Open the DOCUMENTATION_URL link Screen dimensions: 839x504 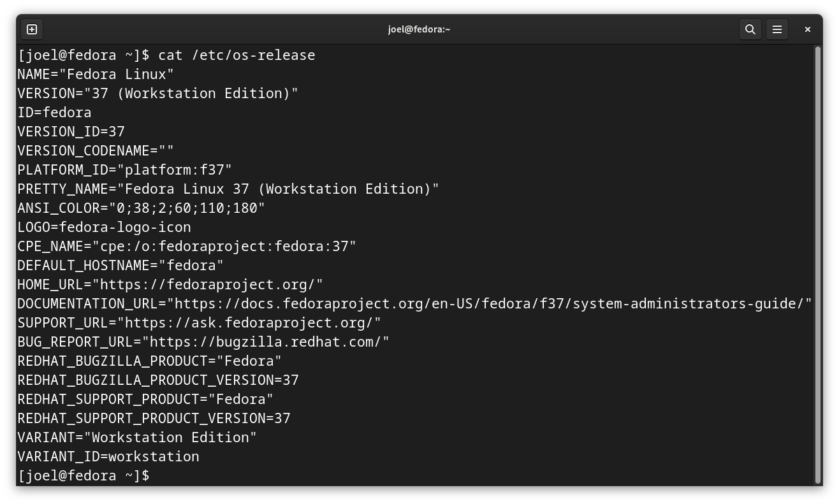point(485,303)
